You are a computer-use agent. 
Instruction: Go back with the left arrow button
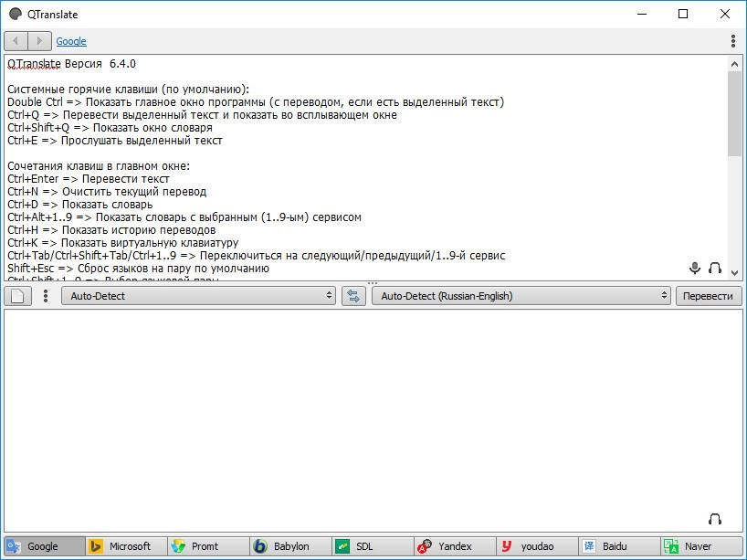[16, 41]
